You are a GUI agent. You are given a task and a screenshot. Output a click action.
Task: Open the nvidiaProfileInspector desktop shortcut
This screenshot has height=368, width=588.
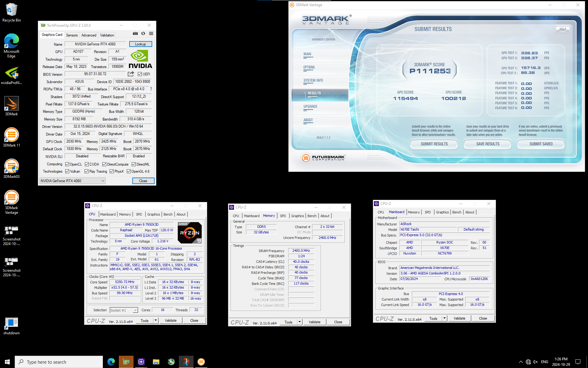pyautogui.click(x=12, y=76)
